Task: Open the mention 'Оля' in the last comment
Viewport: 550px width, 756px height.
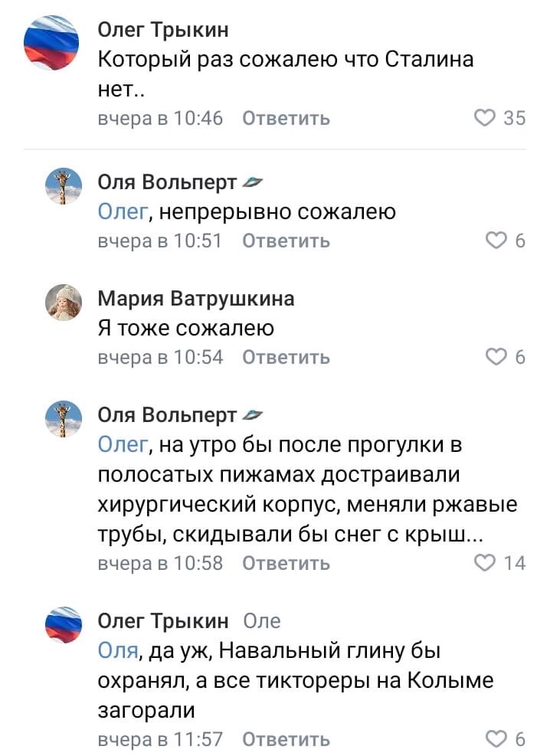Action: (x=117, y=651)
